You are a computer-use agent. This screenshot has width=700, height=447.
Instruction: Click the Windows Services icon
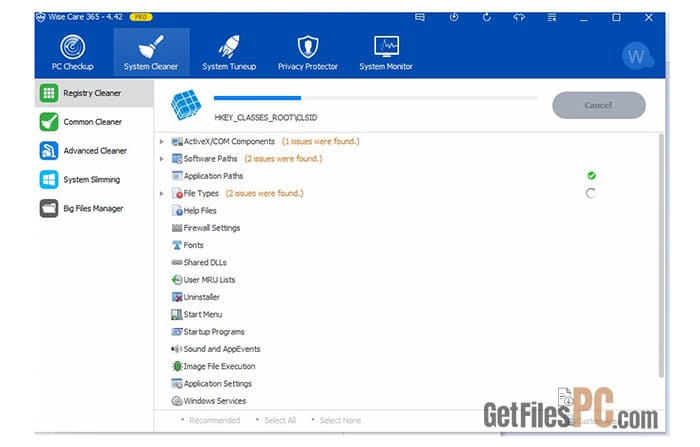pyautogui.click(x=177, y=401)
